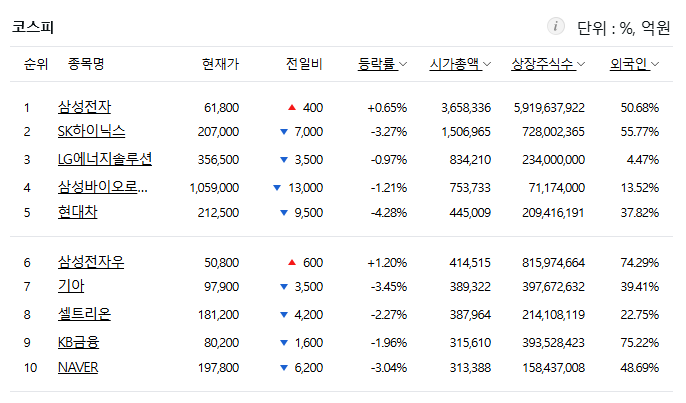Click the 전일비 column header
686x403 pixels.
304,64
